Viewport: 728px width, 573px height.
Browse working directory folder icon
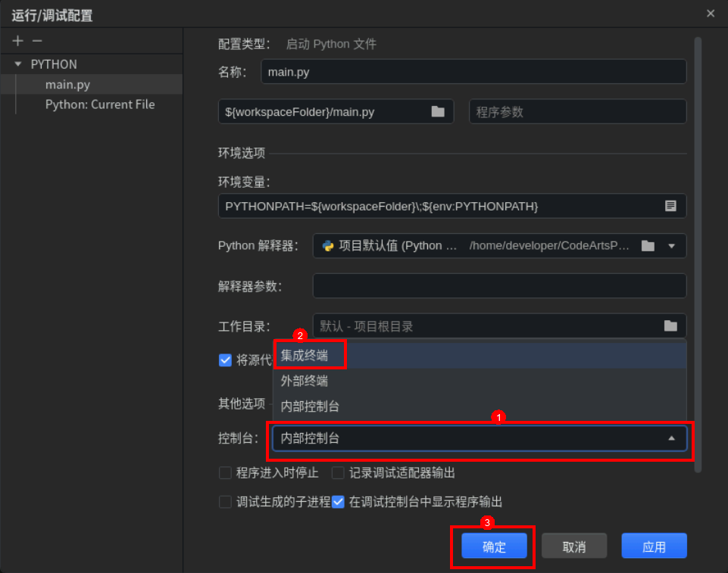[x=670, y=325]
